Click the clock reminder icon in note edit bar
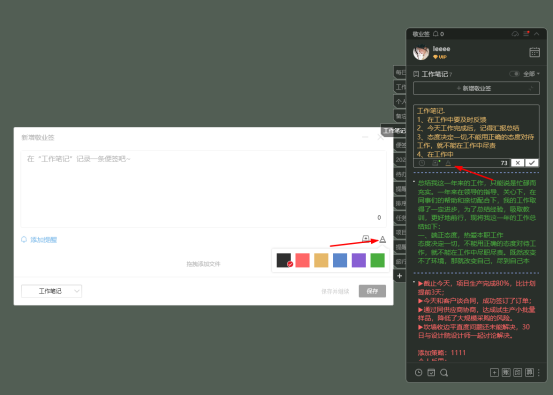Screen dimensions: 553x395 (422, 163)
